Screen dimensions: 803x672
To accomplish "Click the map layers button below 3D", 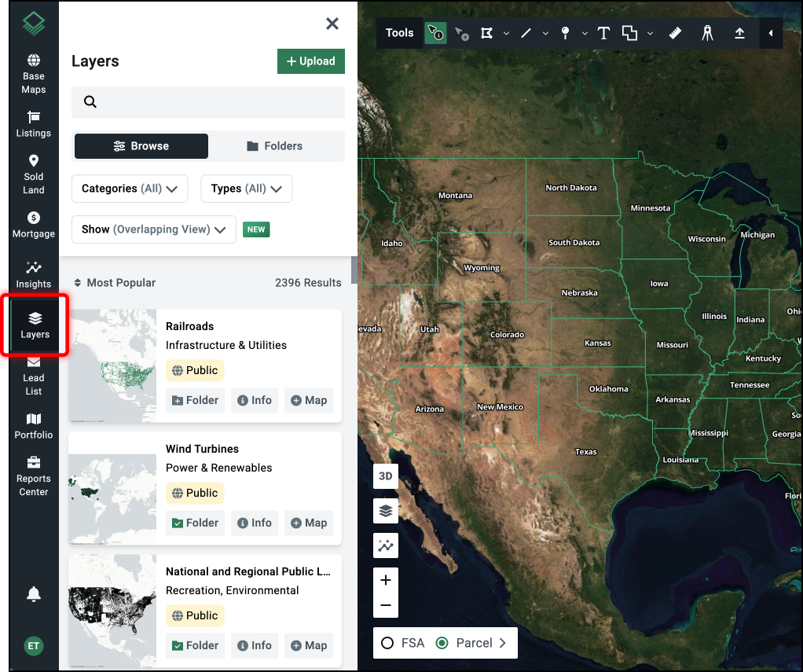I will click(386, 511).
